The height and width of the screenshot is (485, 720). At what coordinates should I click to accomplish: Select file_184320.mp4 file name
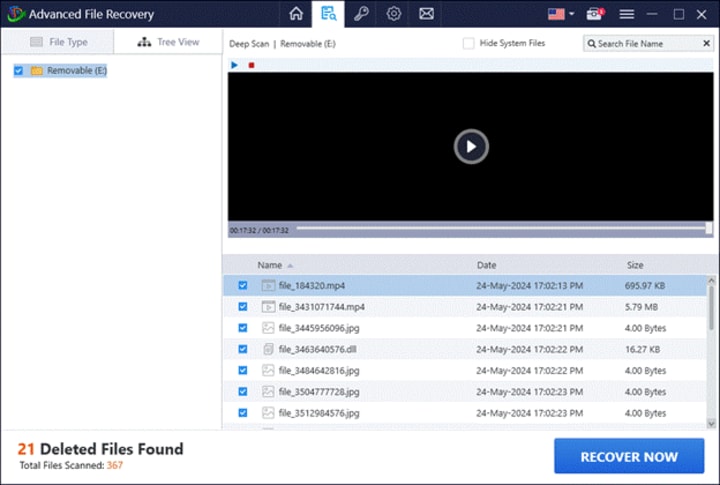point(312,285)
